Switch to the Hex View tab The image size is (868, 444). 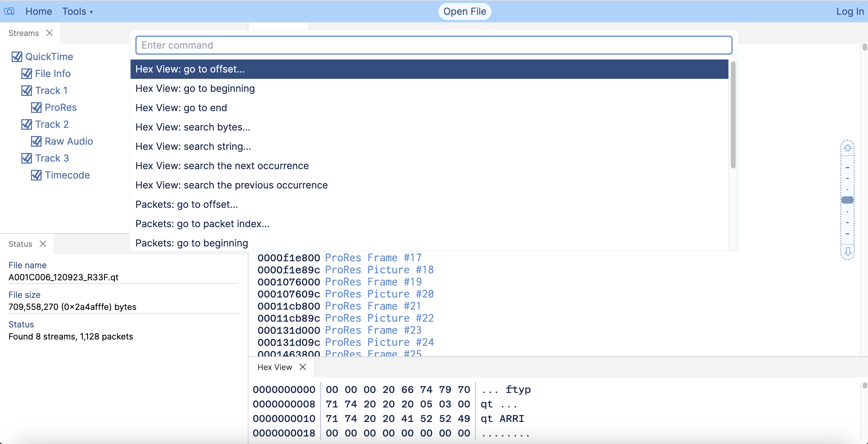pyautogui.click(x=275, y=367)
